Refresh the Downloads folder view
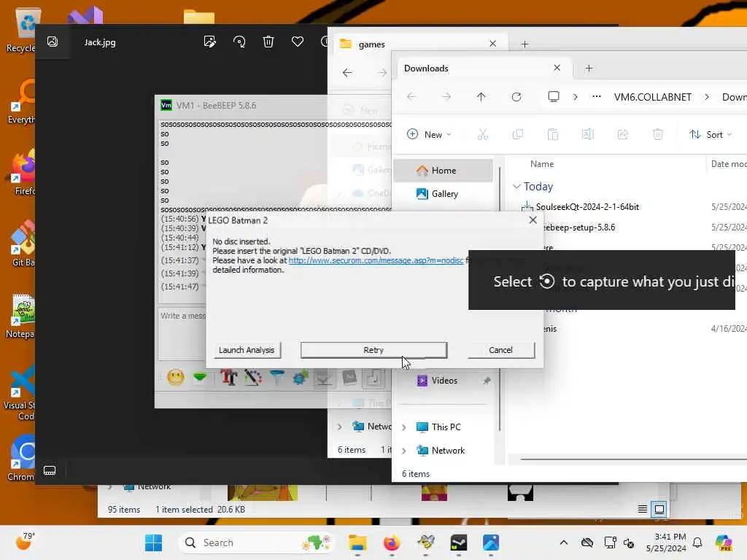Viewport: 747px width, 560px height. (516, 97)
